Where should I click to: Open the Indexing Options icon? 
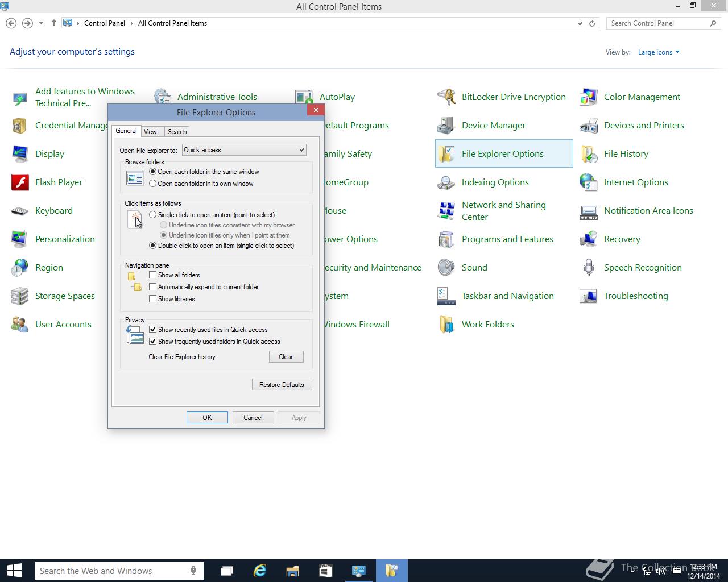coord(446,182)
